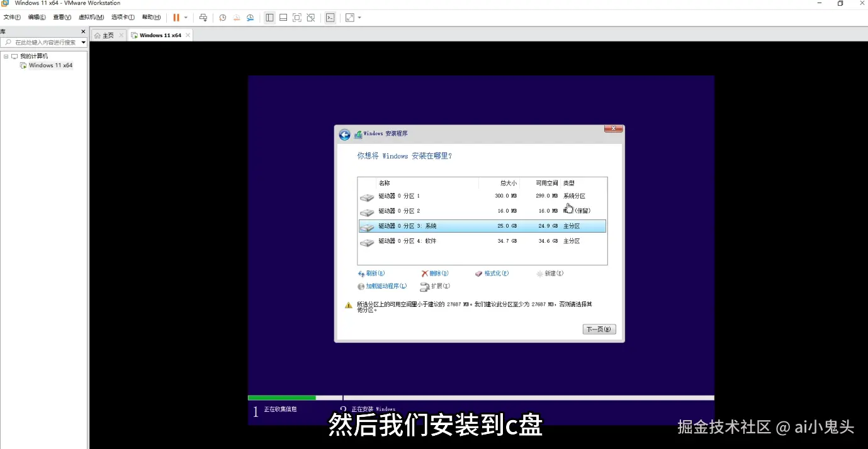Switch to the Windows 11 x64 tab

(161, 35)
